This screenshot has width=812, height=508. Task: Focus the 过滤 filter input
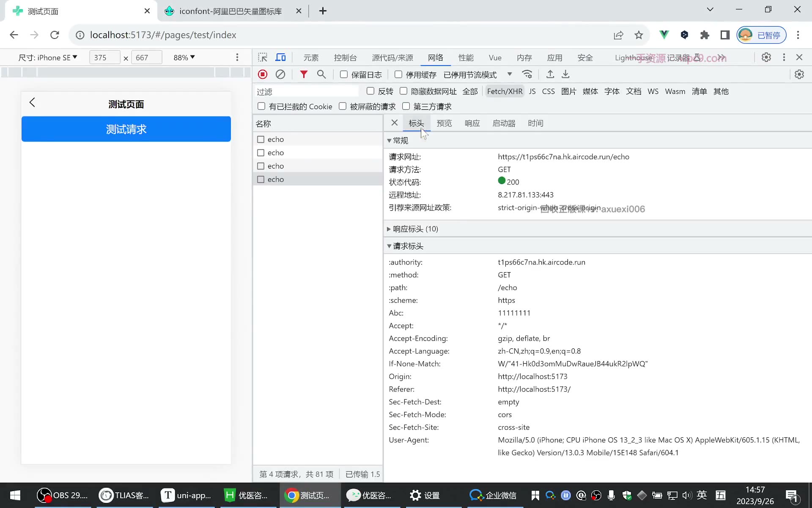(x=307, y=91)
